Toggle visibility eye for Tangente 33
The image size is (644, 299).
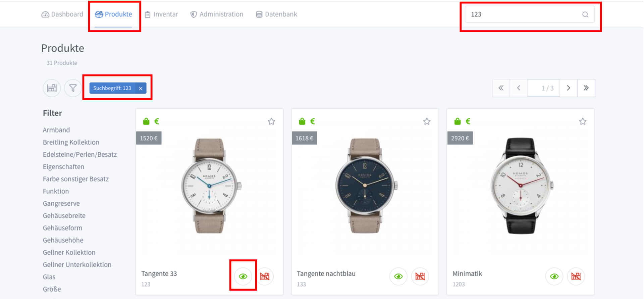[243, 277]
